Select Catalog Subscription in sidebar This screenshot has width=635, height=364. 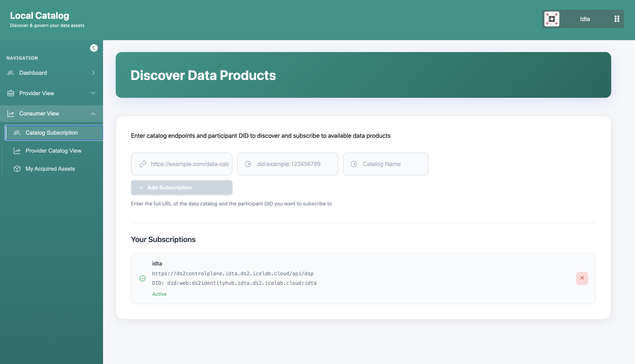pyautogui.click(x=54, y=133)
